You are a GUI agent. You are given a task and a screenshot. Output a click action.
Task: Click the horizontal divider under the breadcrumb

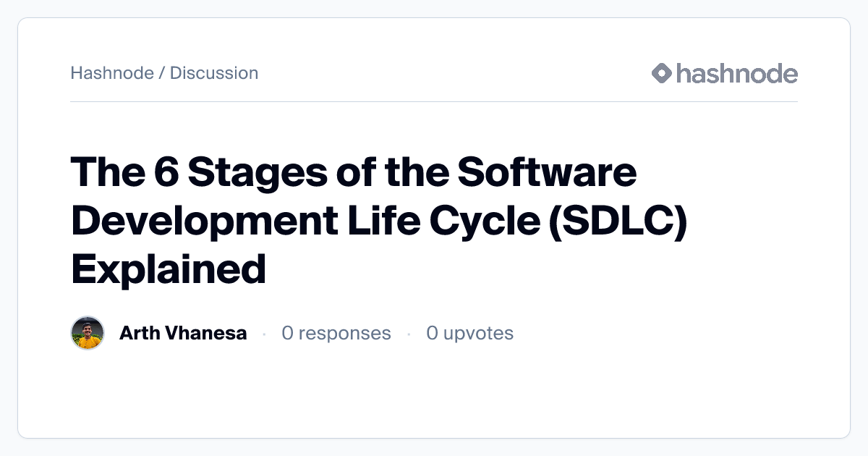pos(434,102)
